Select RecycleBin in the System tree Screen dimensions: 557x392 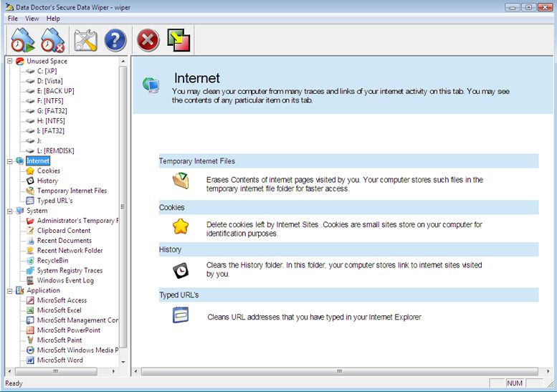53,261
